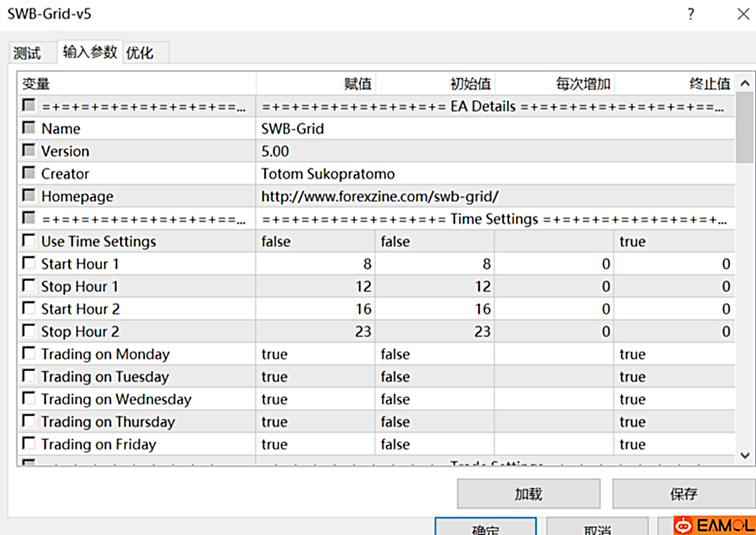Toggle the Version row checkbox
The height and width of the screenshot is (535, 756).
(29, 150)
